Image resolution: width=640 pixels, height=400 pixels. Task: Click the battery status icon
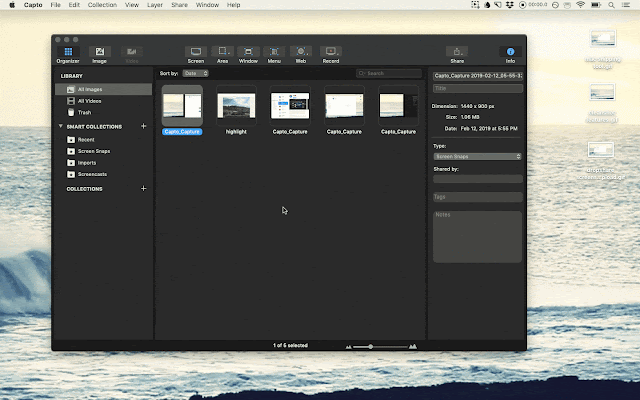[x=596, y=5]
